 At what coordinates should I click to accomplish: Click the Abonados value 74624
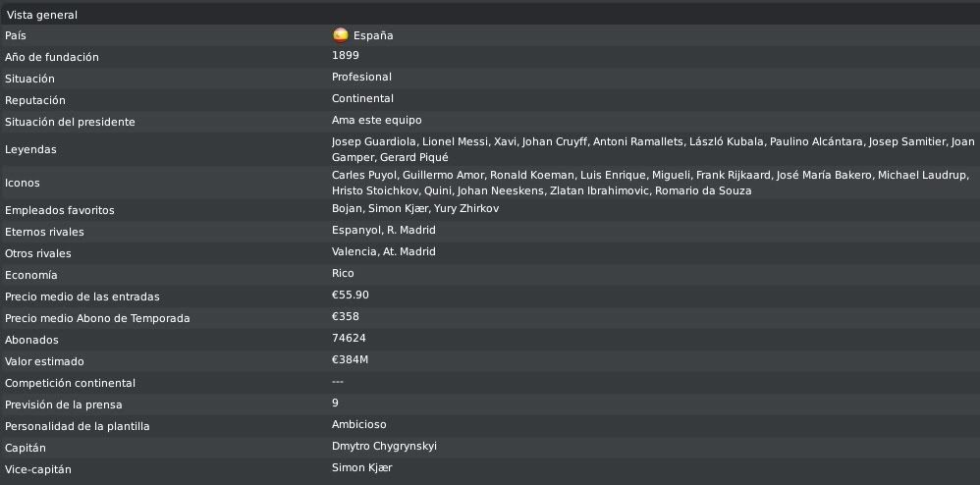[349, 338]
